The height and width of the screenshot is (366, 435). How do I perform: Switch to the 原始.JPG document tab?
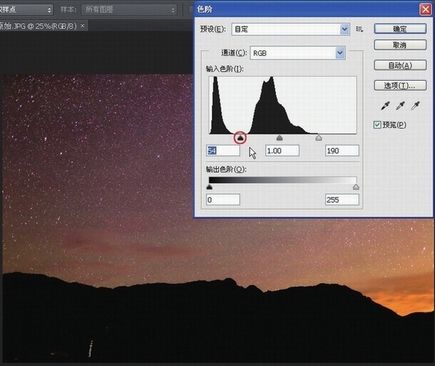point(38,26)
